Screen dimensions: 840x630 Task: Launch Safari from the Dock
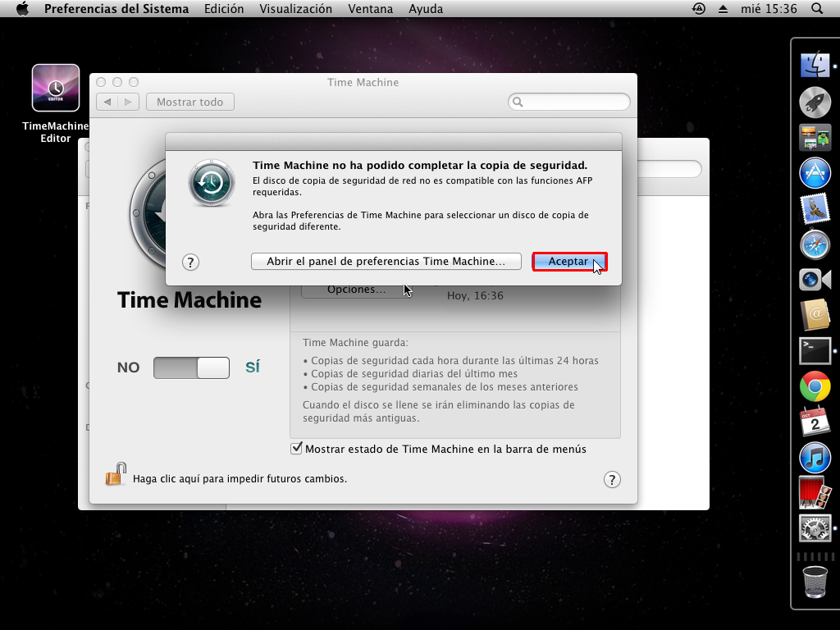(815, 244)
